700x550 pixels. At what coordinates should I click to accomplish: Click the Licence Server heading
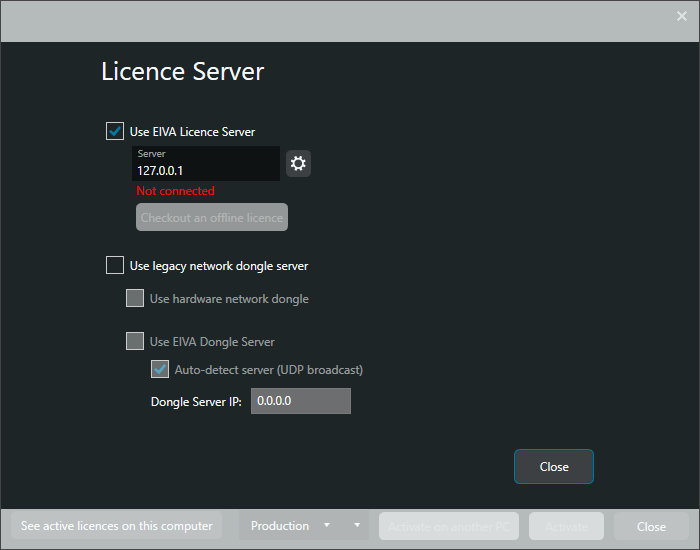[183, 71]
